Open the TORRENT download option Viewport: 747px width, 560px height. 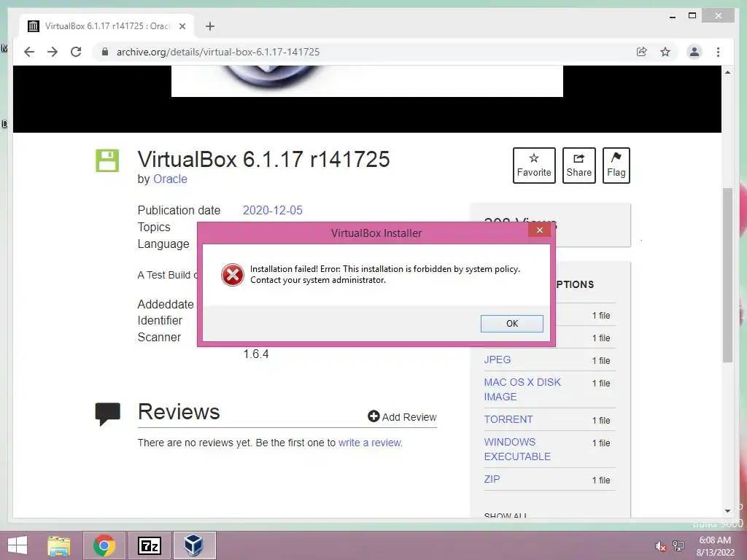click(508, 419)
